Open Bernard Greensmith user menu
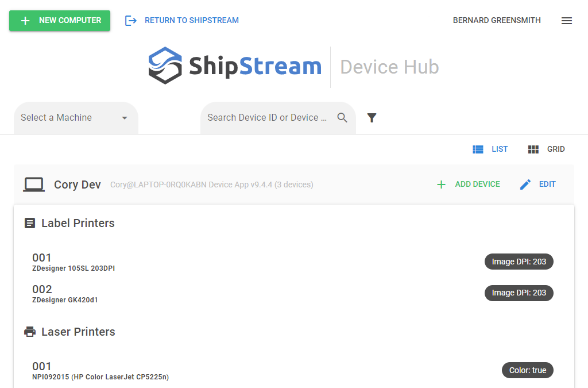 tap(497, 21)
